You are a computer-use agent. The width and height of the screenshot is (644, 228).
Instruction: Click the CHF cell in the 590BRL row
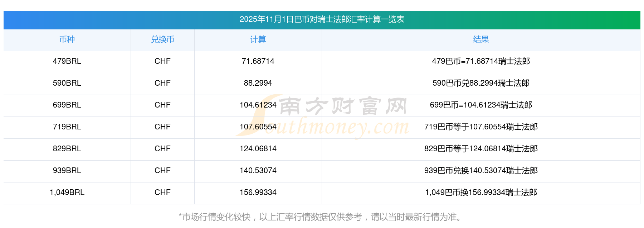coord(162,83)
